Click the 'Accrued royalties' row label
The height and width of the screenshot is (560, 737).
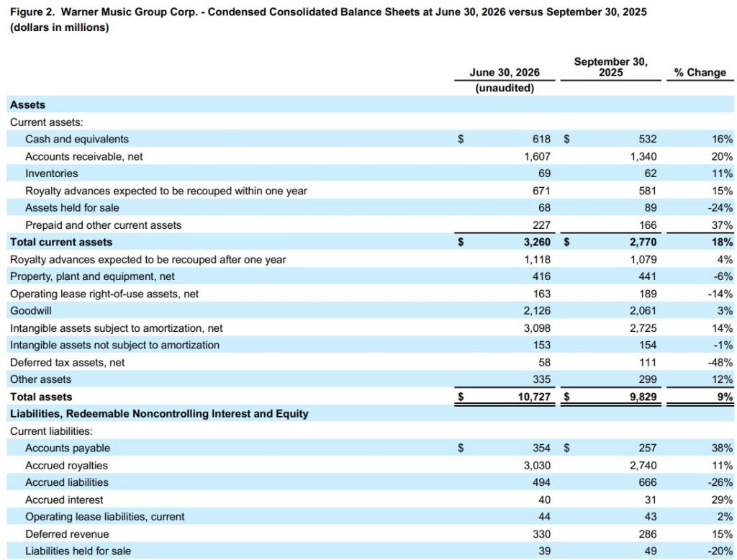click(66, 466)
